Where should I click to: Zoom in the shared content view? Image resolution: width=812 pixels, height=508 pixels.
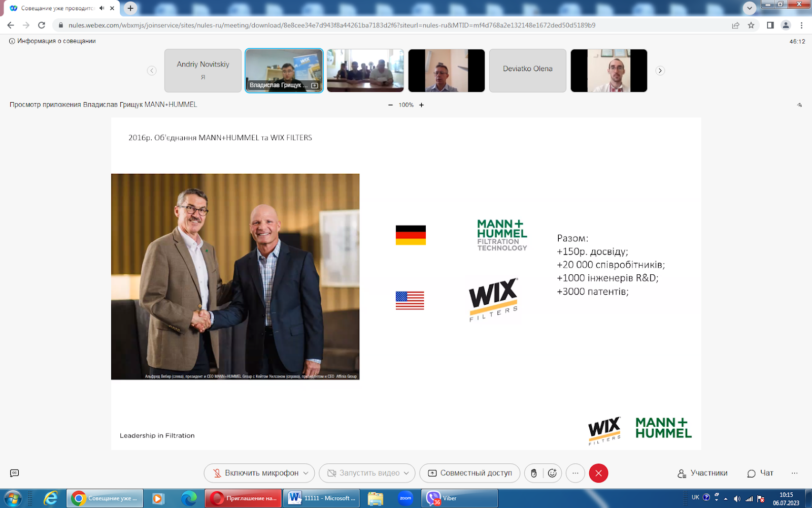pos(421,105)
